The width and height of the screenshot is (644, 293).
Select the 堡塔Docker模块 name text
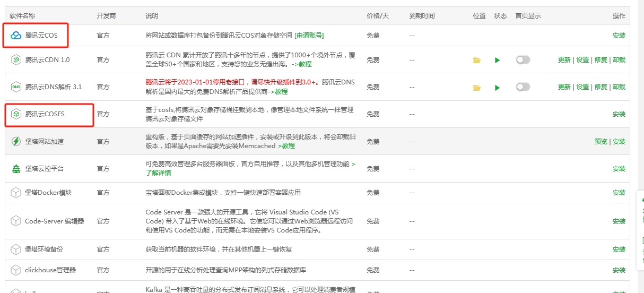click(x=48, y=193)
